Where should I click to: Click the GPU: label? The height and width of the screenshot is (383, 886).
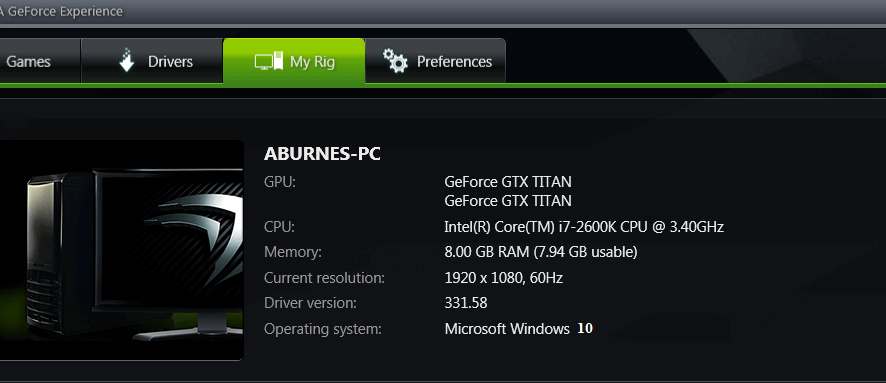coord(280,182)
